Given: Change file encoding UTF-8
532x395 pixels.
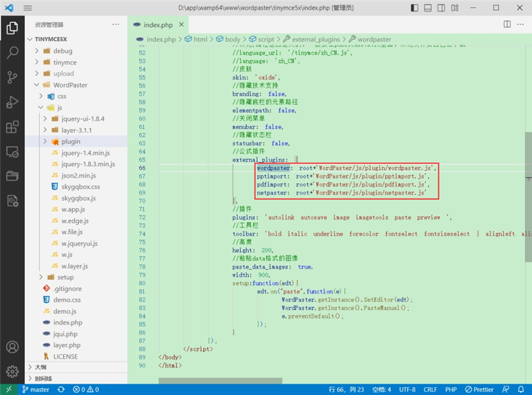Looking at the screenshot, I should (x=407, y=389).
